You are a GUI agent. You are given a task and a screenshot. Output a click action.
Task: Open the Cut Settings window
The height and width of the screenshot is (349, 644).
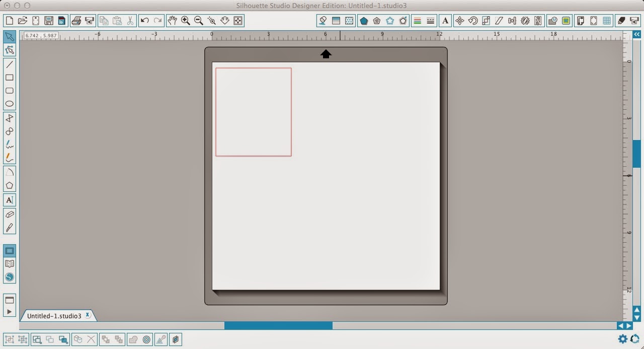click(620, 21)
